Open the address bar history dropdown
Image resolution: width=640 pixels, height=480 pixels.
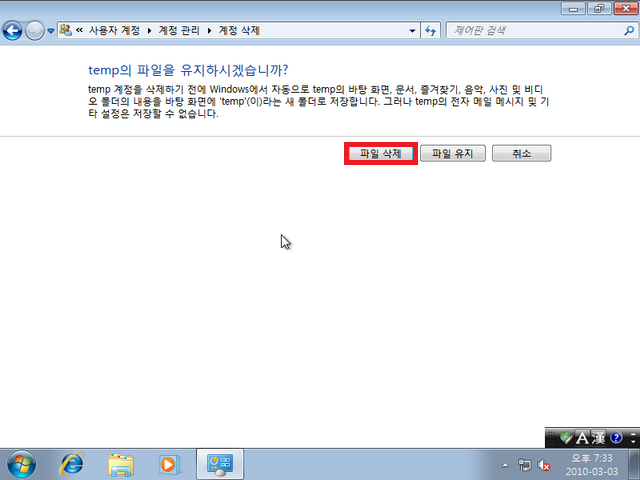(412, 31)
